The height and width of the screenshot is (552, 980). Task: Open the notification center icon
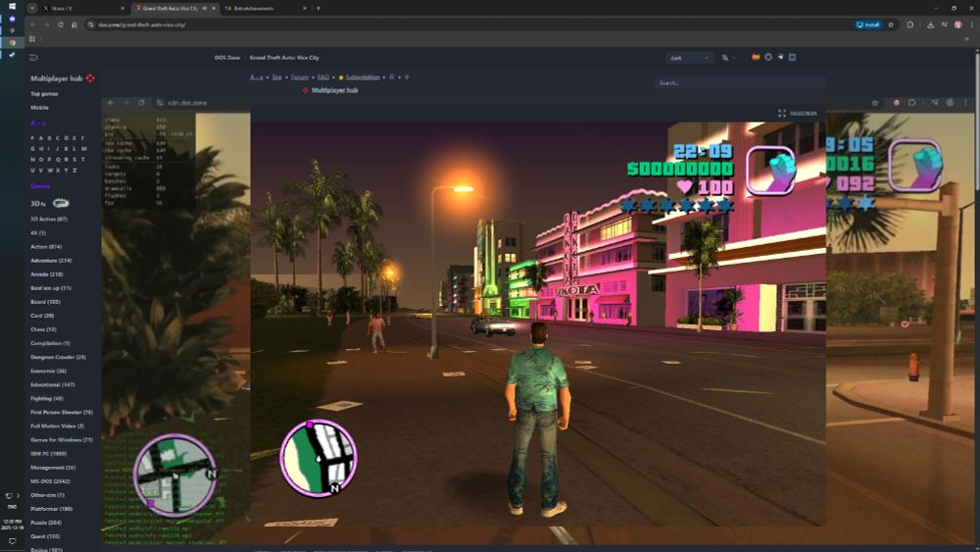[12, 541]
